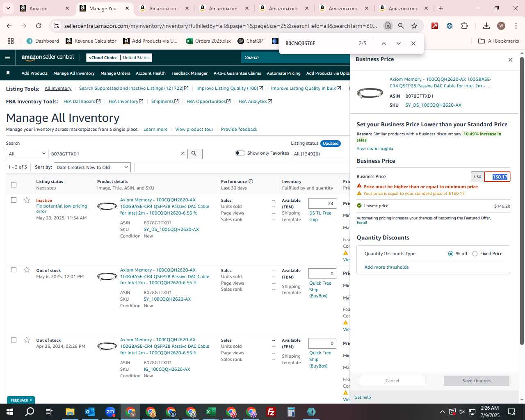The height and width of the screenshot is (420, 525).
Task: Check the select-all listings checkbox
Action: click(14, 185)
